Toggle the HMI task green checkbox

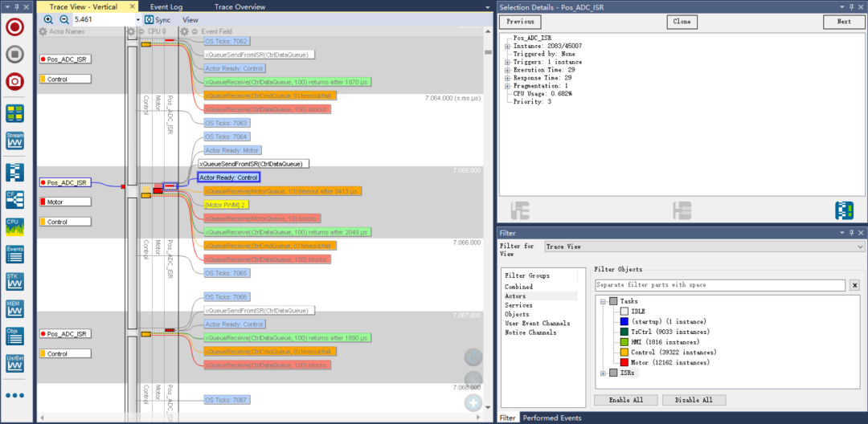624,342
